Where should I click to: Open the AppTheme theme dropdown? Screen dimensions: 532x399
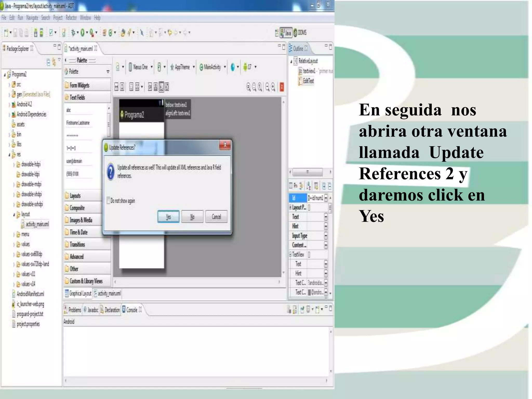click(x=182, y=67)
